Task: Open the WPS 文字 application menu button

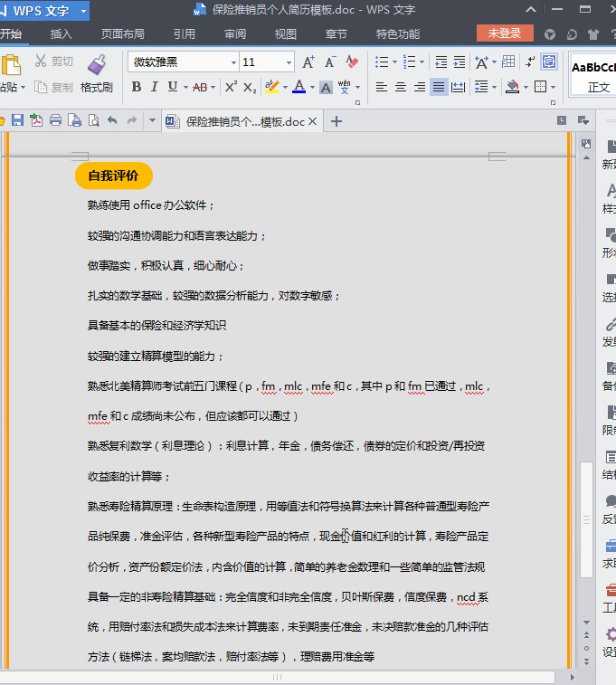Action: point(44,11)
